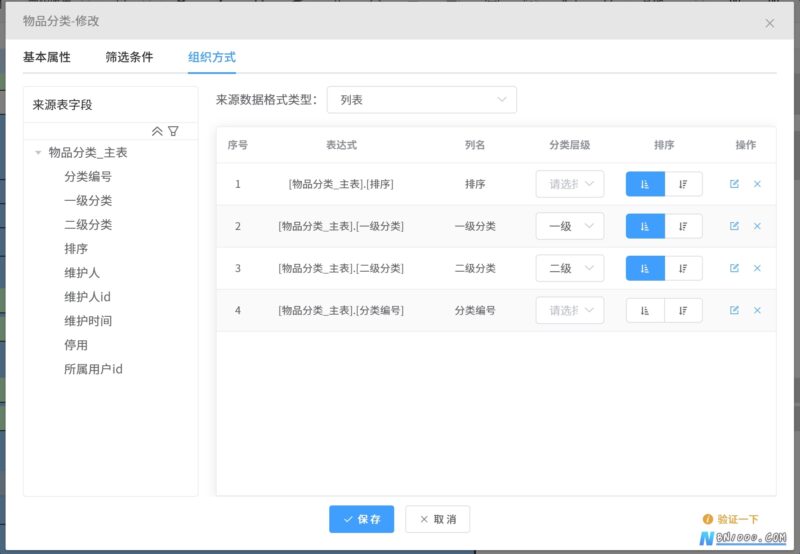Select 停用 field in source tree
Viewport: 800px width, 554px height.
point(76,345)
